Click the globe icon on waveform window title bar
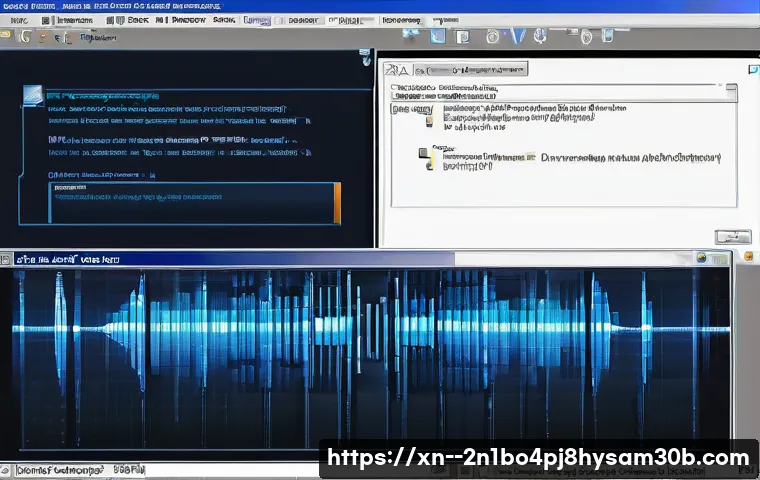This screenshot has width=760, height=480. tap(701, 257)
